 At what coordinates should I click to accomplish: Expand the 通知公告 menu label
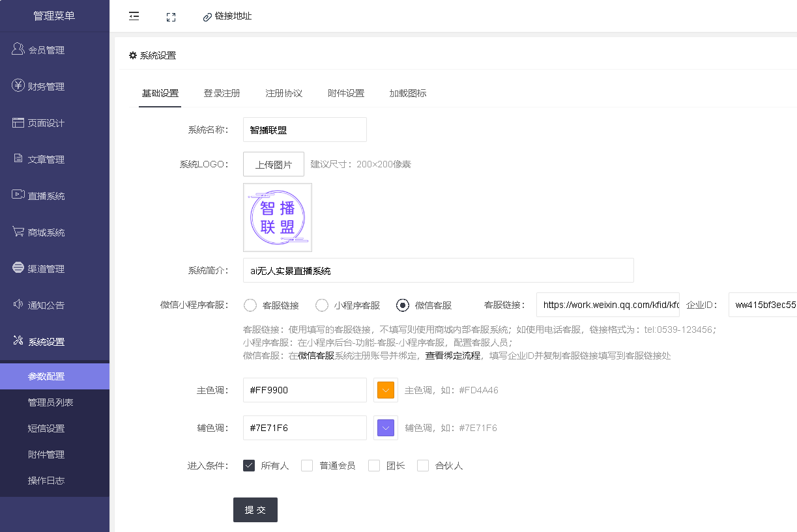(46, 305)
